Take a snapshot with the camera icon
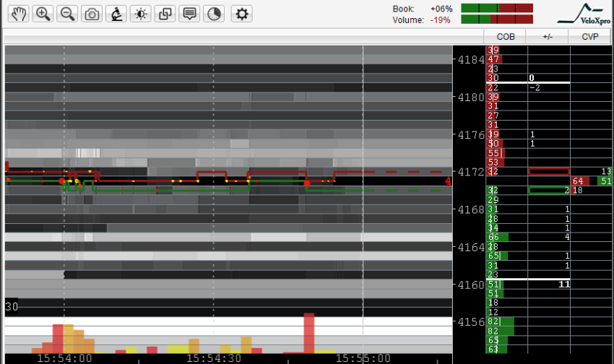 click(92, 14)
